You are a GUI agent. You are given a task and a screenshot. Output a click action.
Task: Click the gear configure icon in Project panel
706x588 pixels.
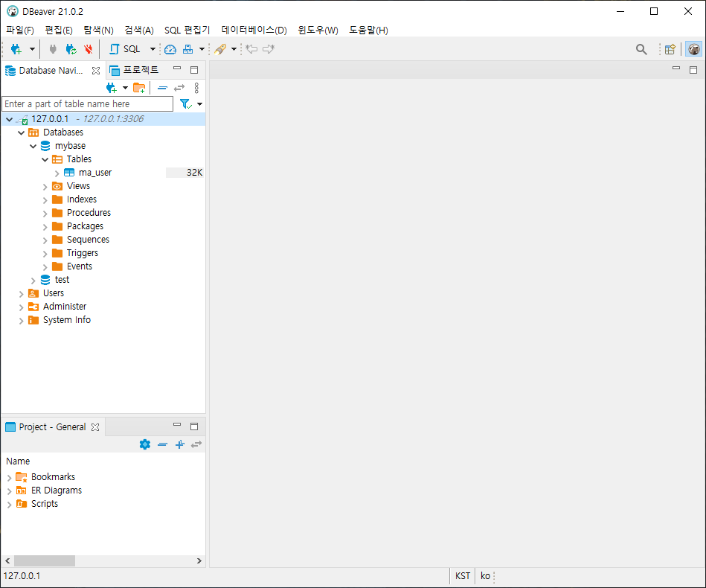(145, 444)
